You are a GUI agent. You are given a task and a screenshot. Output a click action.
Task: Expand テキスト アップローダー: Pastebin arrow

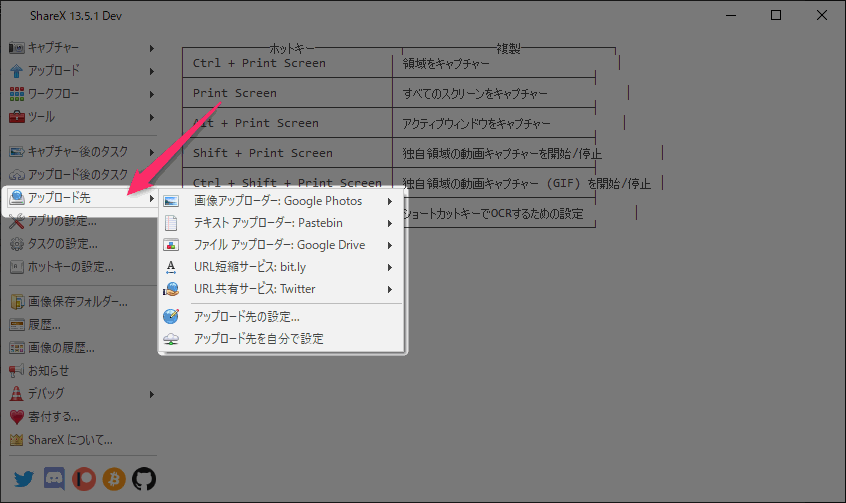click(x=390, y=223)
